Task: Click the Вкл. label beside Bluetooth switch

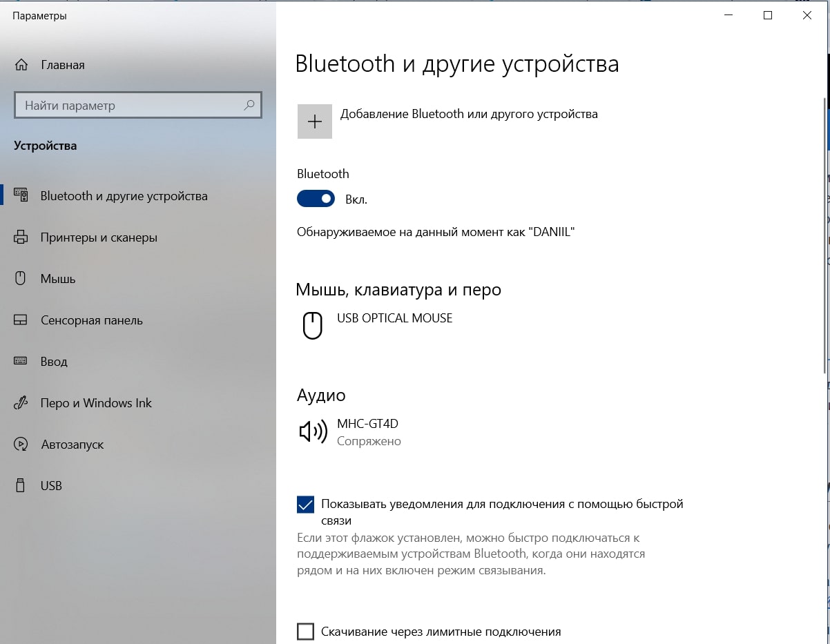Action: coord(356,200)
